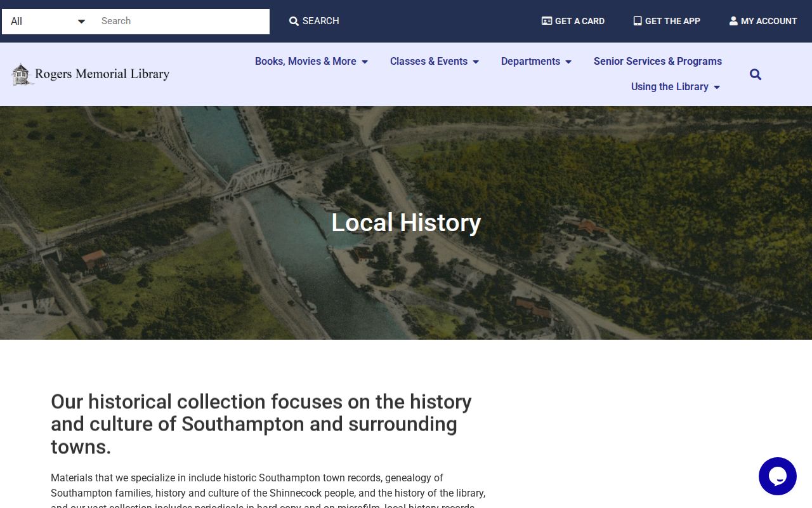Go to Senior Services & Programs
The image size is (812, 508).
658,62
